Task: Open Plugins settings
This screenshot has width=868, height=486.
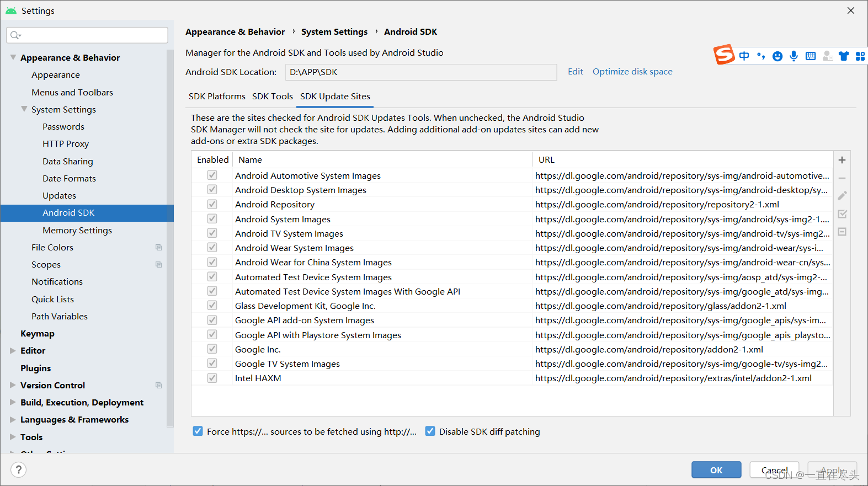Action: tap(36, 368)
